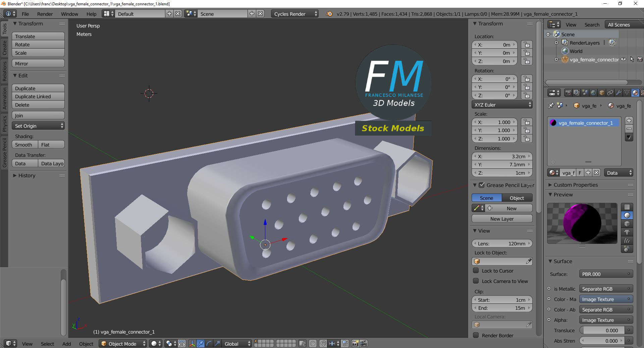
Task: Enable Lock to Cursor checkbox
Action: click(476, 271)
